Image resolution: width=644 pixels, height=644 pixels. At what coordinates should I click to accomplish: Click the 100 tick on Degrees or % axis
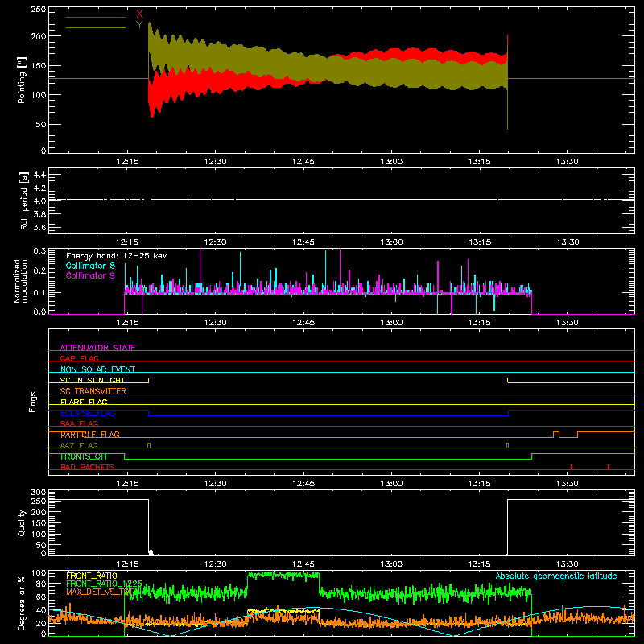pyautogui.click(x=38, y=573)
